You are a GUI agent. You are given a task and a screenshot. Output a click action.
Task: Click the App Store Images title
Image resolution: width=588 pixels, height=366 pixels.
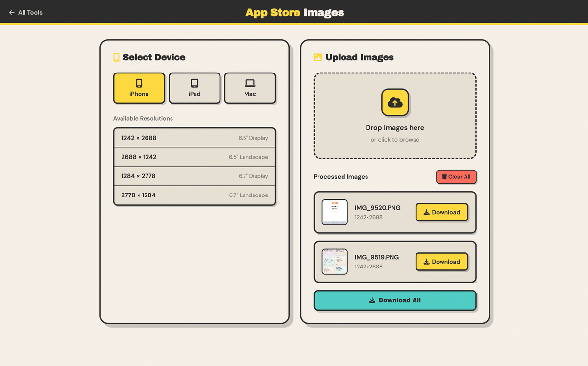(294, 12)
